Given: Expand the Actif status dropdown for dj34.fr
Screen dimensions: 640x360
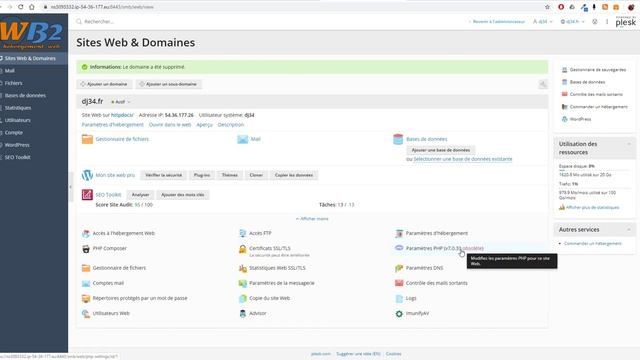Looking at the screenshot, I should coord(120,102).
